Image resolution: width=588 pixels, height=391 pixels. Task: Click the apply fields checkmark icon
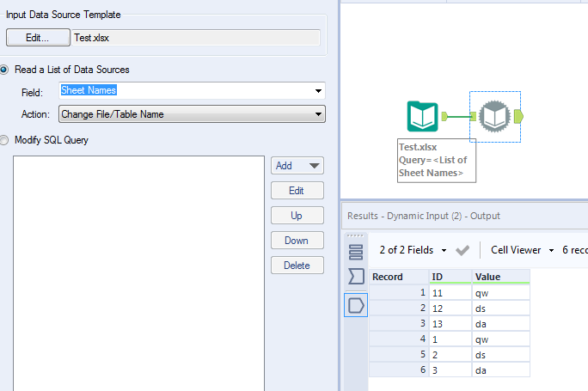pyautogui.click(x=462, y=250)
